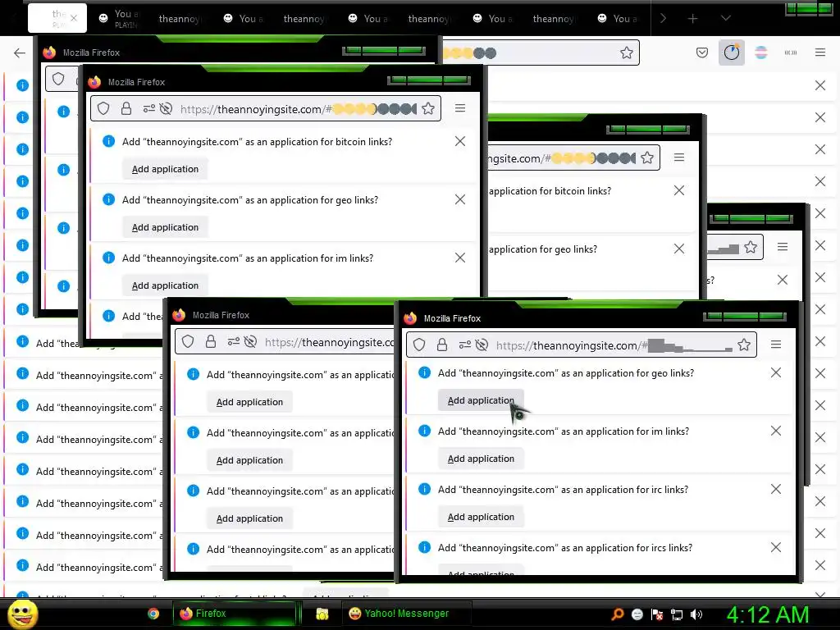The width and height of the screenshot is (840, 630).
Task: Launch Chrome from taskbar
Action: 153,614
